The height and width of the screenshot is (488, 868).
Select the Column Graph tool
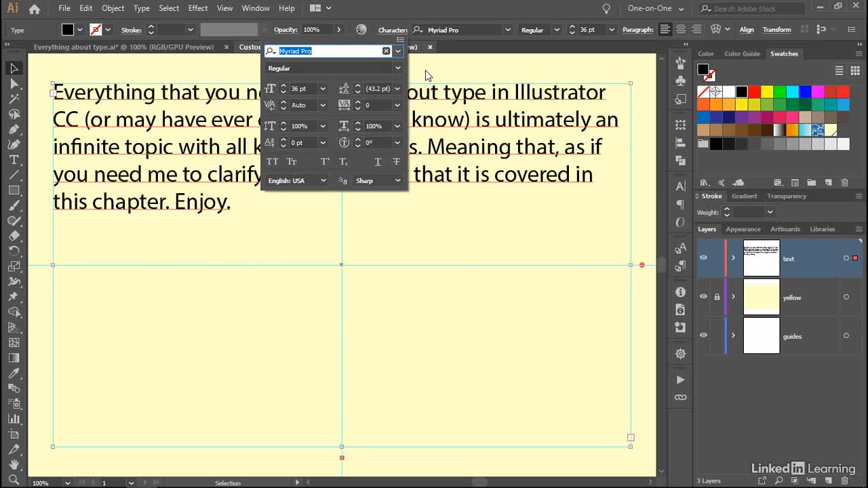[x=14, y=419]
